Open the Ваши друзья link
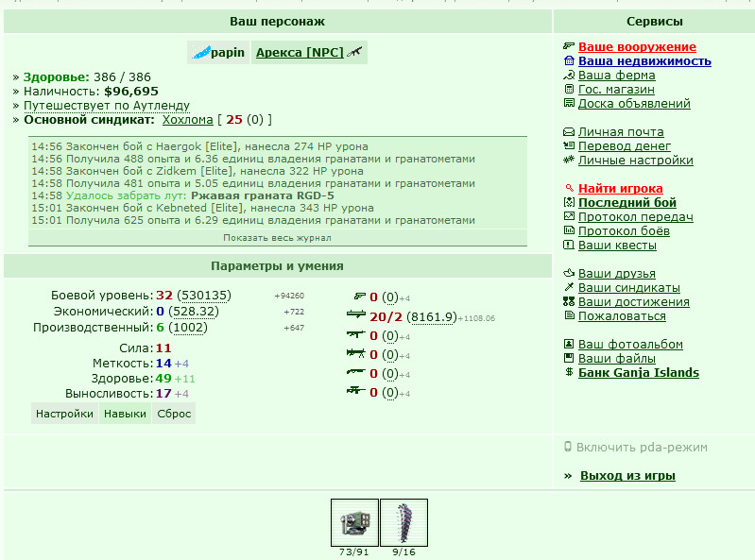 [x=616, y=273]
